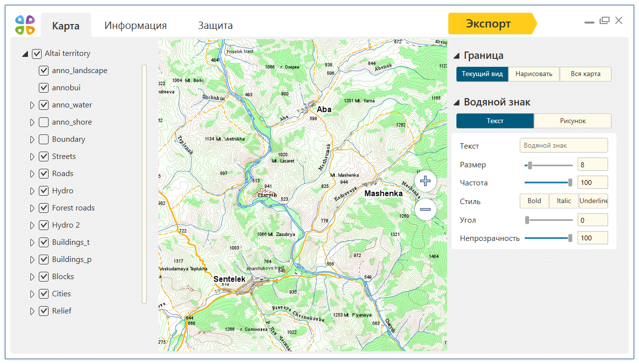This screenshot has height=364, width=639.
Task: Click the Угол slider handle
Action: click(527, 220)
